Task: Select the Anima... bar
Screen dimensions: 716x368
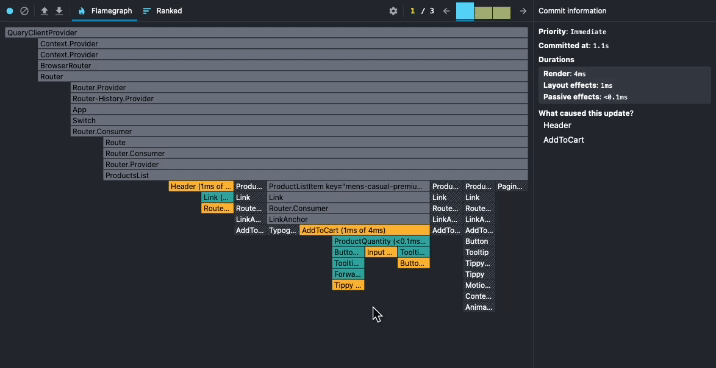Action: [479, 307]
